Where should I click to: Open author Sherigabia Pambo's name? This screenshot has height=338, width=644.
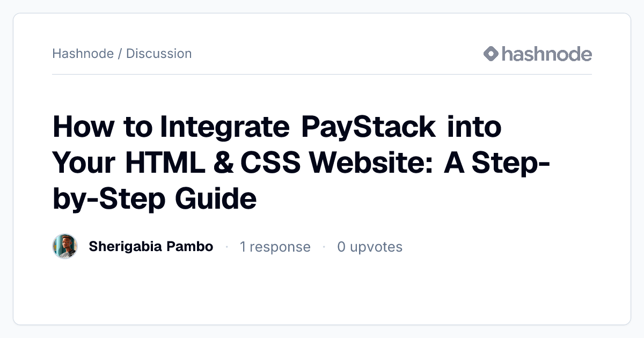(x=151, y=247)
